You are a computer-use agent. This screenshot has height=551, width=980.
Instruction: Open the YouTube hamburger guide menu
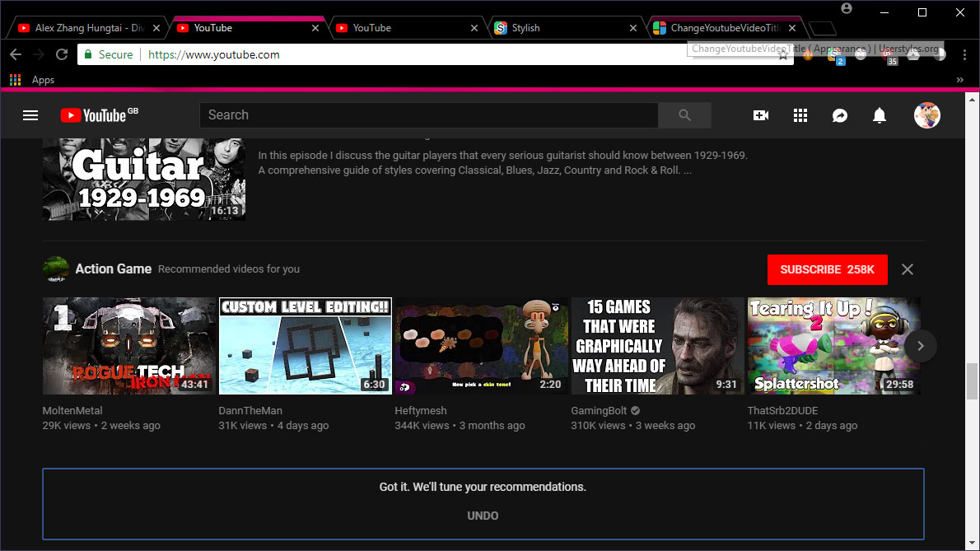coord(30,115)
